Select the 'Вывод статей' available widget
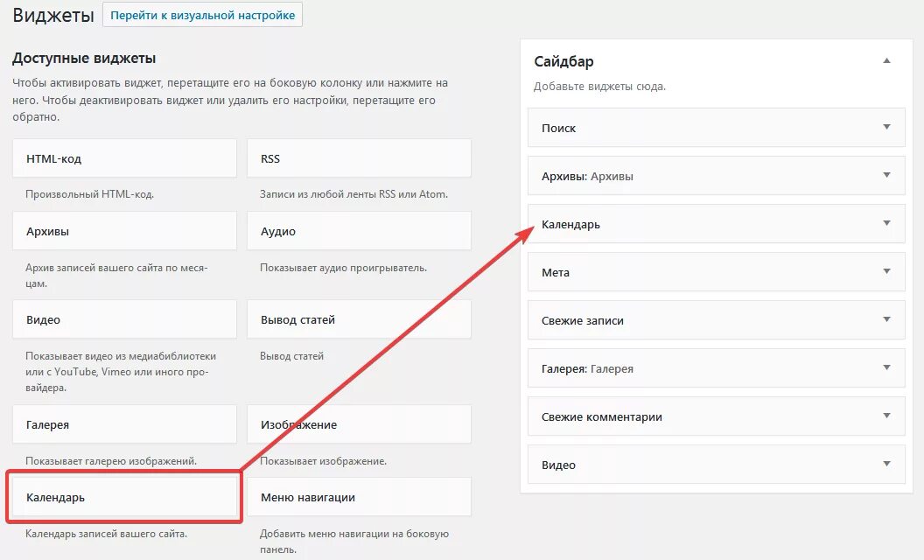This screenshot has height=560, width=924. [359, 319]
